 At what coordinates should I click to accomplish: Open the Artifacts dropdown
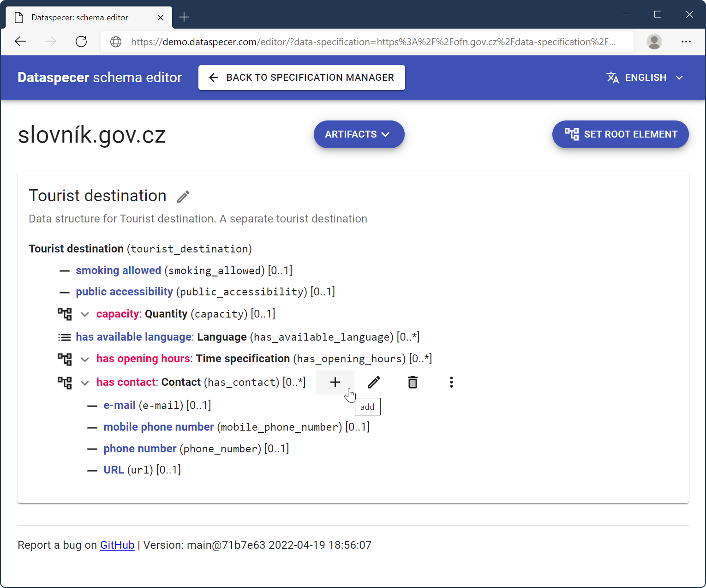click(359, 134)
